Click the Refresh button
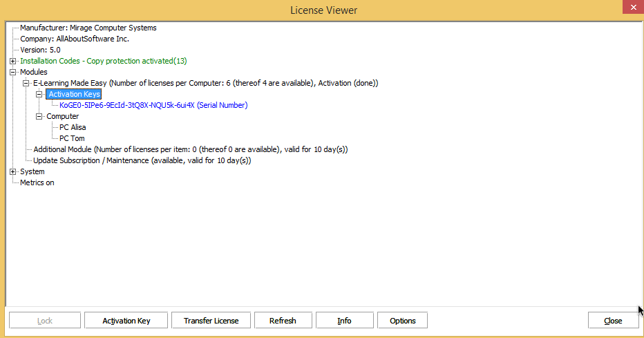Screen dimensions: 644x338 click(283, 321)
